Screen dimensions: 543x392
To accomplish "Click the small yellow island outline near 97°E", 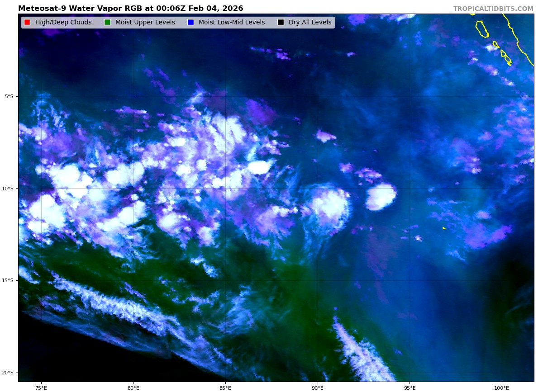I will tap(444, 228).
